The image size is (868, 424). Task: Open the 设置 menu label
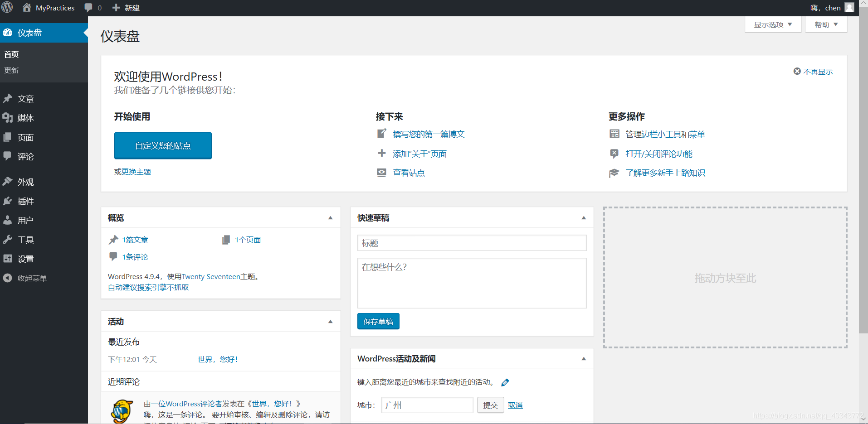pos(25,259)
